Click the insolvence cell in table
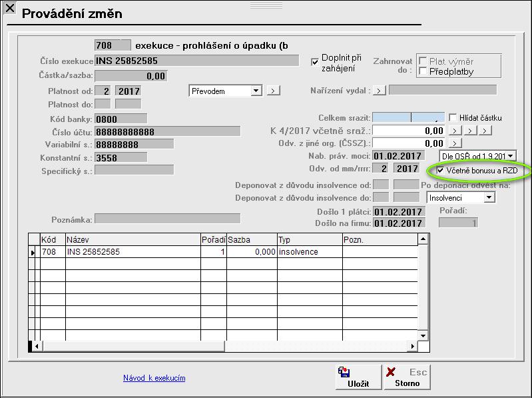 pyautogui.click(x=310, y=251)
